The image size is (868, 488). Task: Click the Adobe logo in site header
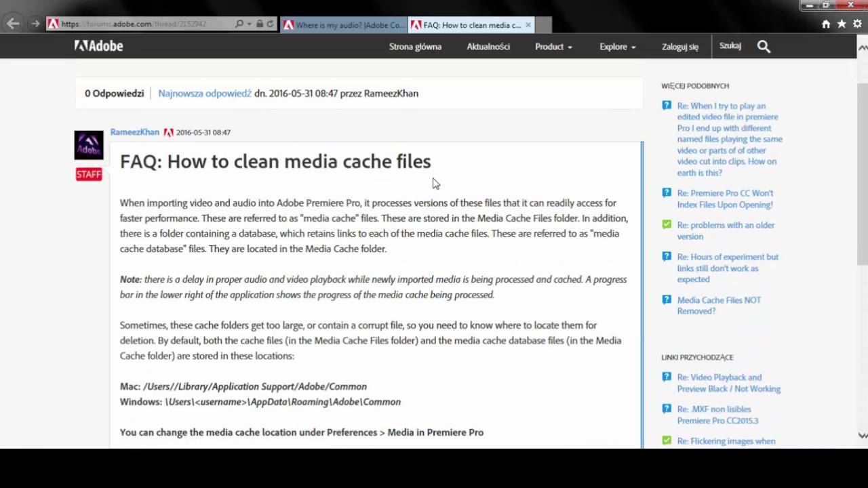coord(98,46)
